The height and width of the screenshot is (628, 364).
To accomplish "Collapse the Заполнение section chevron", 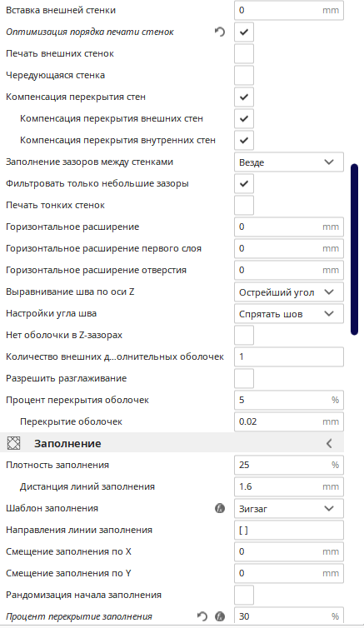I will [x=329, y=443].
